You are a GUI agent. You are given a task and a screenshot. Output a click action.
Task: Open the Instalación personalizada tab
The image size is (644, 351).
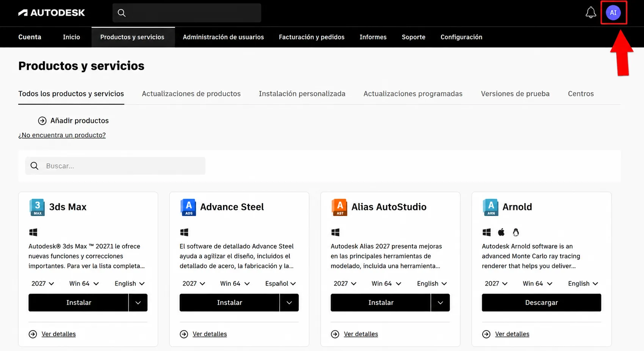coord(302,94)
